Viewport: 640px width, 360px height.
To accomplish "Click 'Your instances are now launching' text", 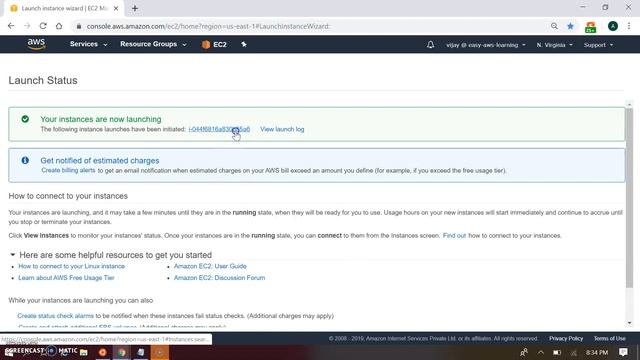I will coord(101,119).
